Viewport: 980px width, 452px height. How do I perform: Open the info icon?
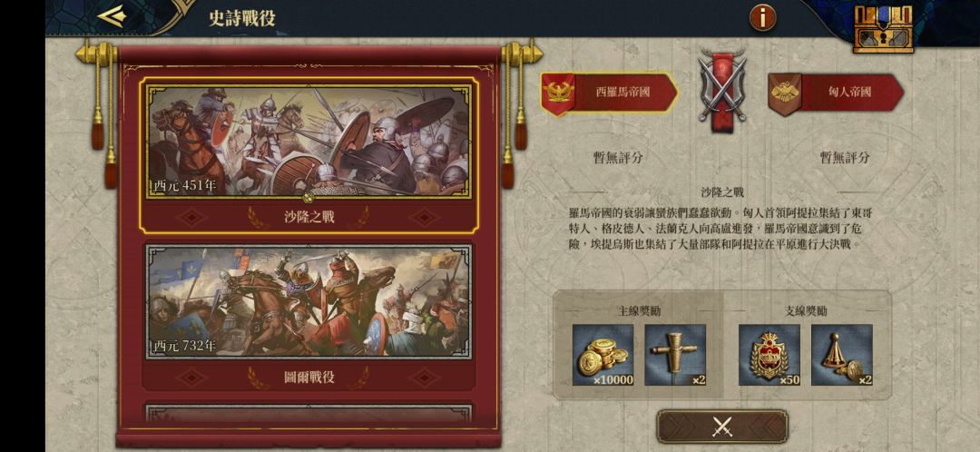pos(762,17)
